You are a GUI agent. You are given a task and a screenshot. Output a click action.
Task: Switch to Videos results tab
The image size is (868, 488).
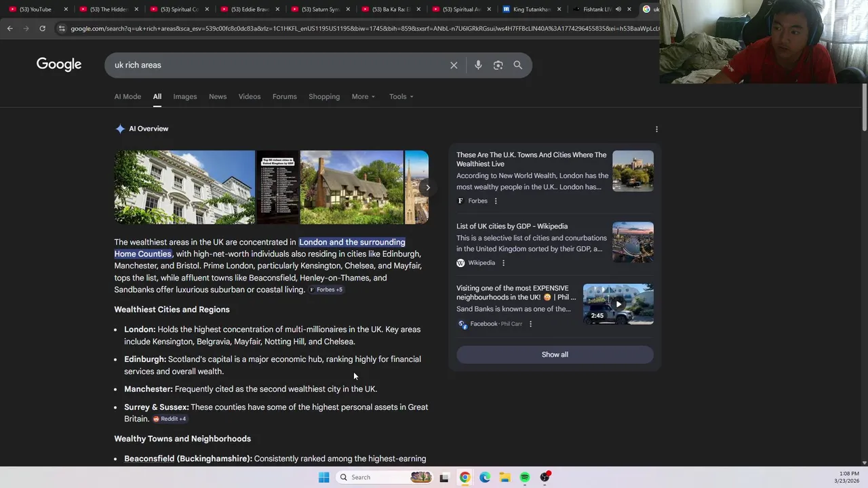coord(250,96)
